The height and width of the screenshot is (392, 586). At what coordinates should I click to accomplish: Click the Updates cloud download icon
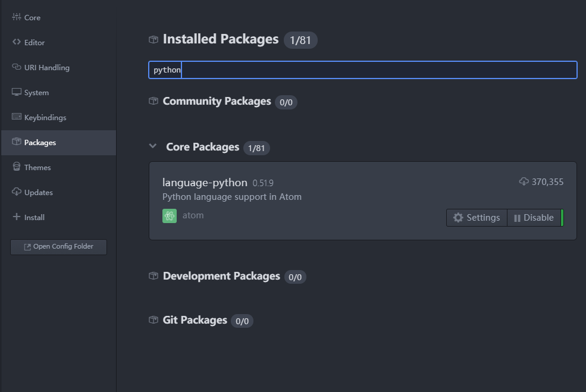coord(17,192)
